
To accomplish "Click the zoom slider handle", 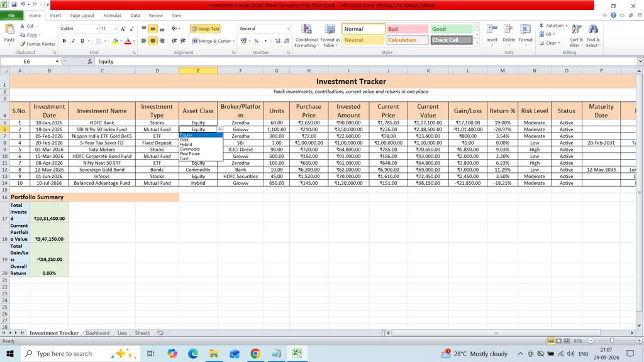I will click(612, 341).
